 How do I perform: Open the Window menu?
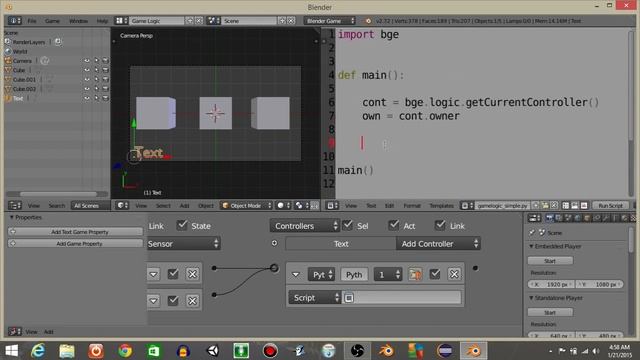[78, 21]
